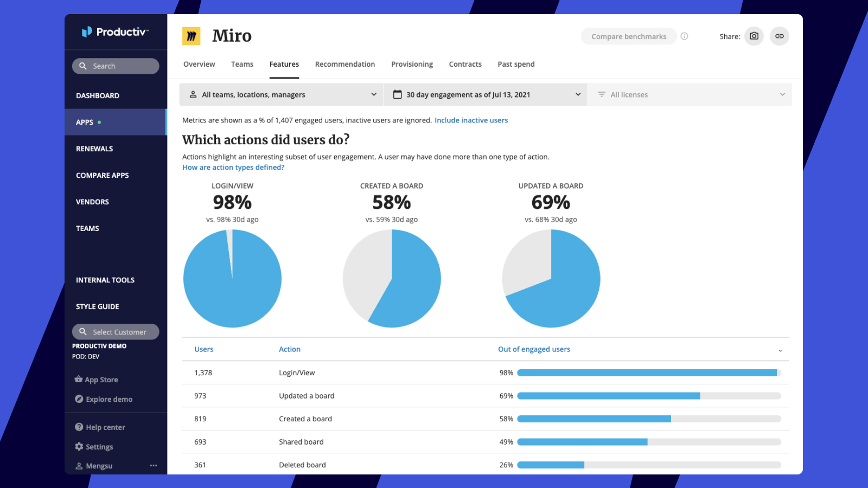
Task: Click the Select Customer magnifier icon
Action: tap(83, 332)
